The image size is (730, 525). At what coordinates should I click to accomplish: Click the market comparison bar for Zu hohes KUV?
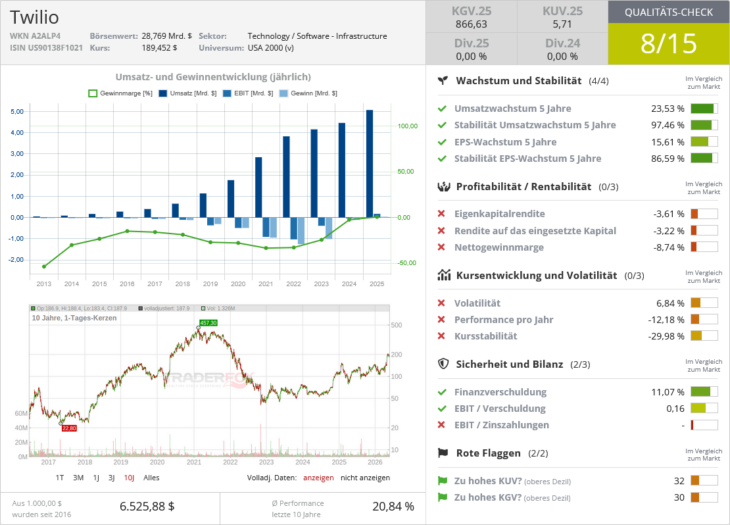pos(704,481)
